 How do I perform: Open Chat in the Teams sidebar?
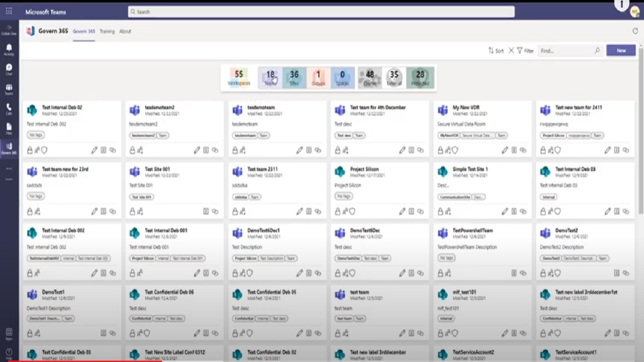click(x=9, y=69)
